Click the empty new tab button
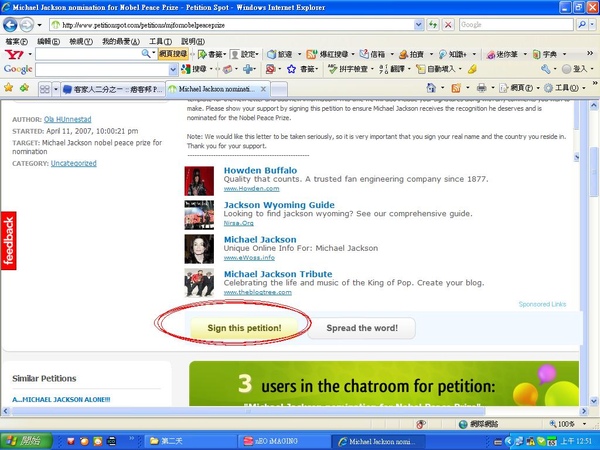Screen dimensions: 600x450 (x=279, y=89)
